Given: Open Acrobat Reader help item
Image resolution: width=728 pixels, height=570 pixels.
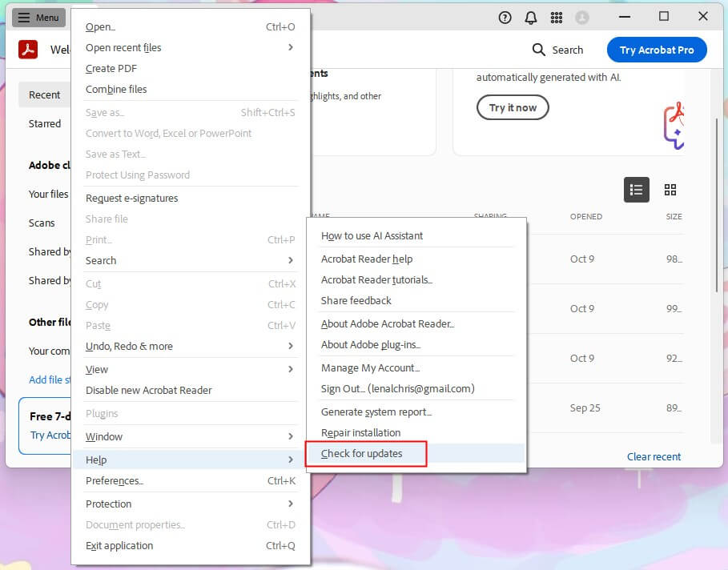Looking at the screenshot, I should (x=416, y=259).
